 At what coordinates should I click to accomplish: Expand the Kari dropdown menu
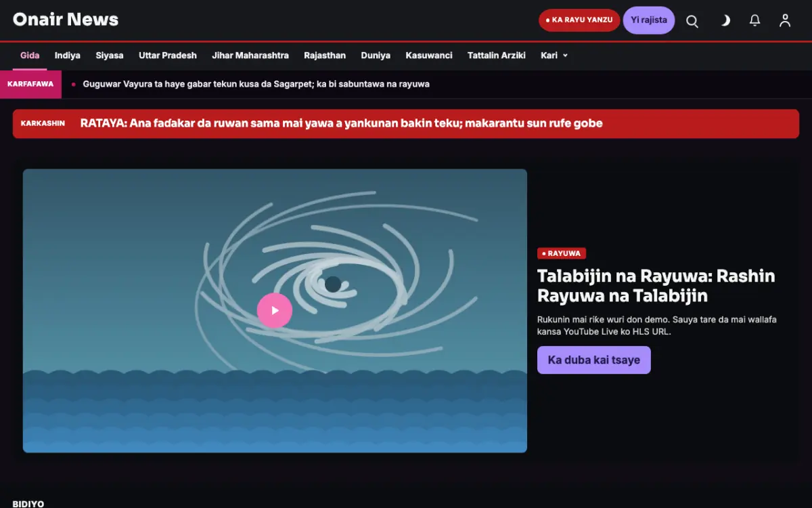coord(554,56)
